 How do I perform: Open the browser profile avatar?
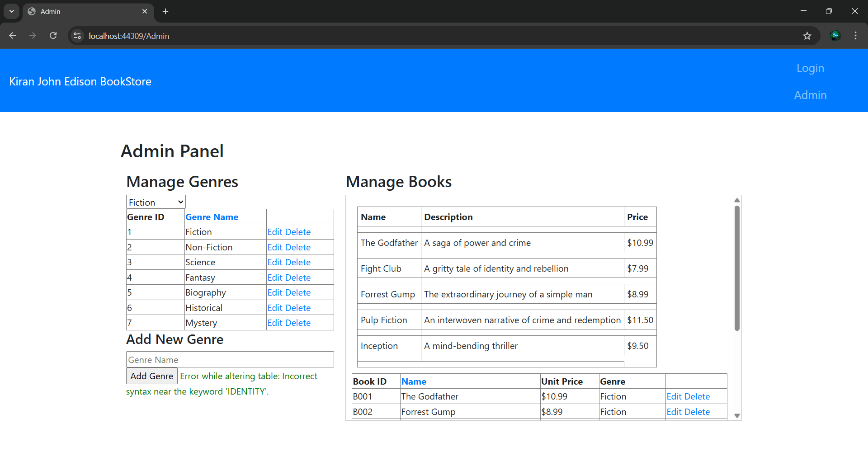(835, 36)
